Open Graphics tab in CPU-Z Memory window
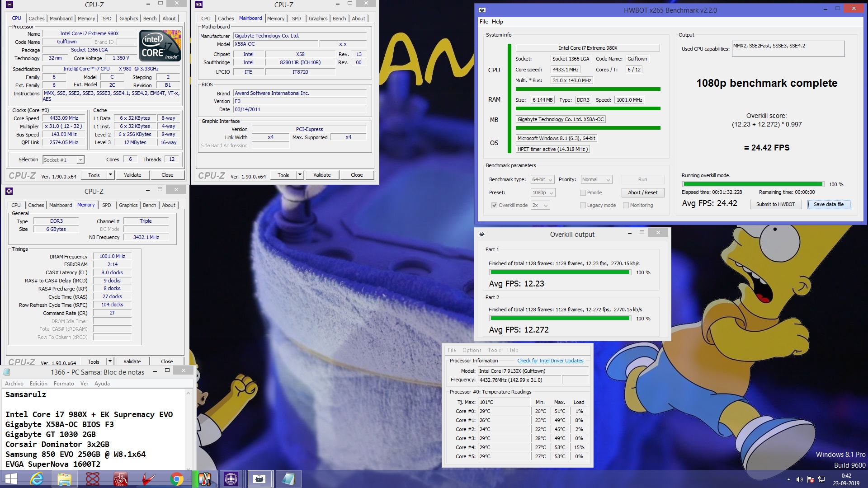The width and height of the screenshot is (868, 488). click(128, 205)
